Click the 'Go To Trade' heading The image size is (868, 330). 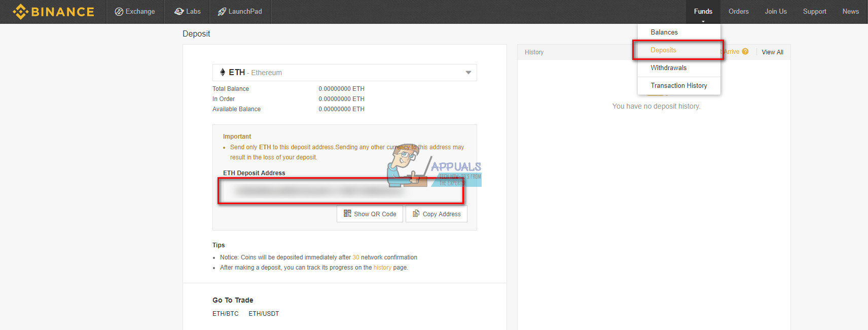(x=233, y=300)
